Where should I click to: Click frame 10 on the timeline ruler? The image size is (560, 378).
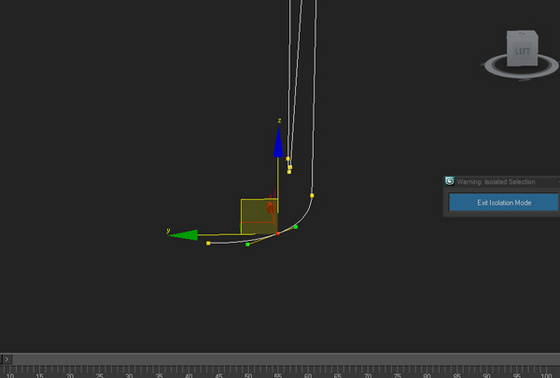click(x=10, y=375)
